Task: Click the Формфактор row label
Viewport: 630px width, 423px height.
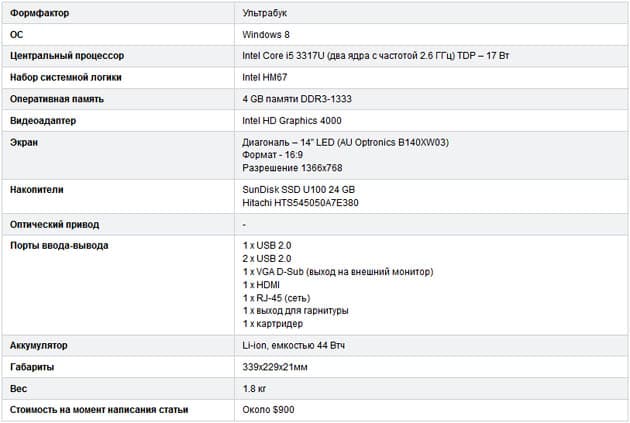Action: [x=39, y=13]
